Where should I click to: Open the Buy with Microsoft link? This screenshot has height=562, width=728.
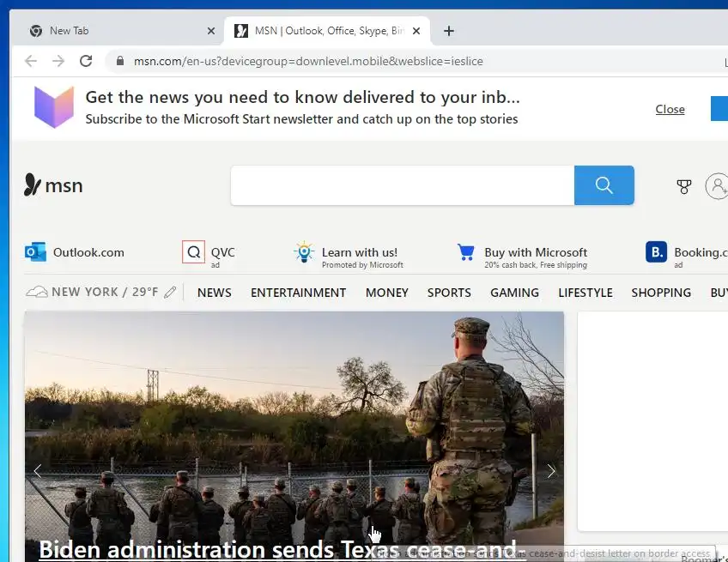click(522, 255)
